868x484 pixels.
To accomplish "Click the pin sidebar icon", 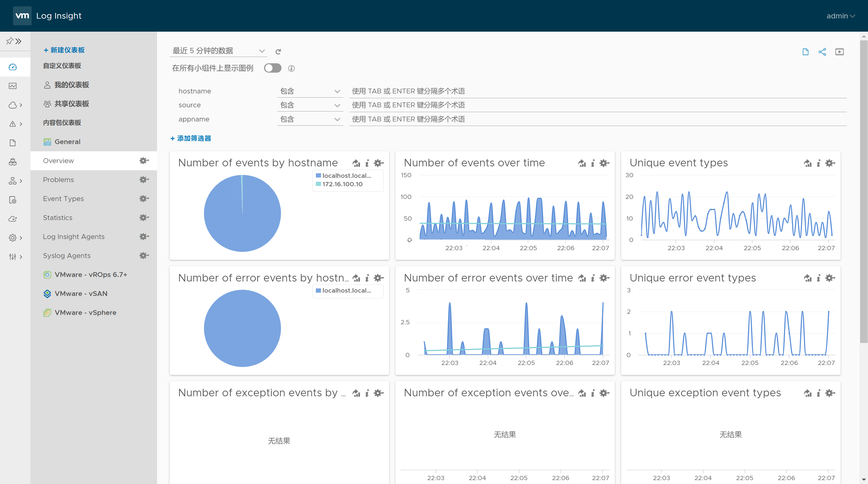I will (9, 41).
